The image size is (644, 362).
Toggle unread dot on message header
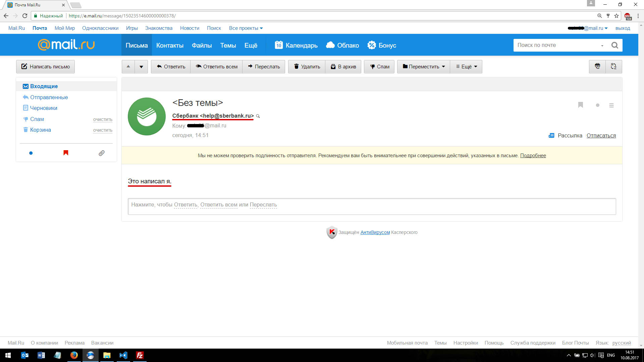tap(597, 105)
